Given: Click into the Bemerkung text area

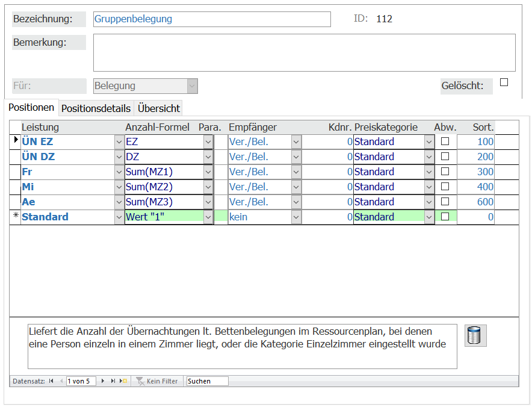Looking at the screenshot, I should pyautogui.click(x=304, y=52).
